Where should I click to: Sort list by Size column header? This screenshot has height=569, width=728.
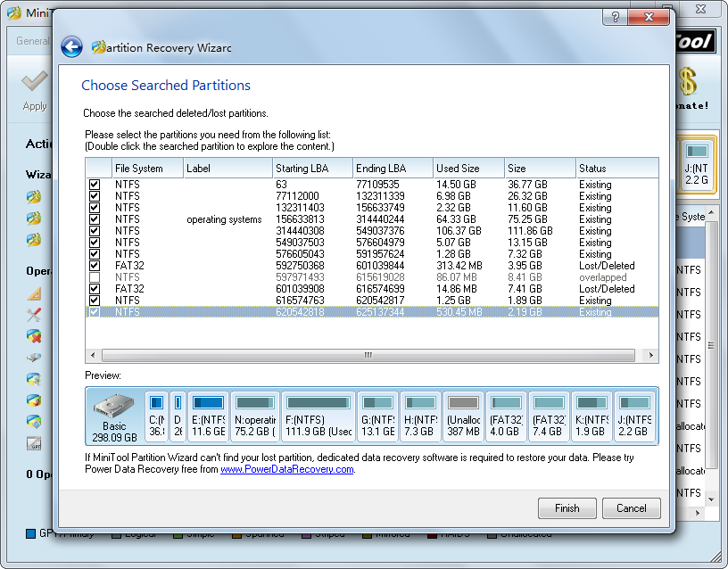[x=541, y=169]
